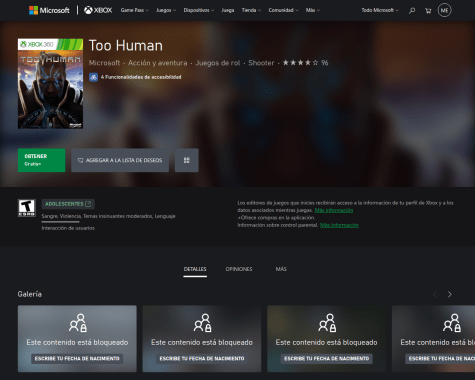The height and width of the screenshot is (380, 475).
Task: Click the Juegos de rol genre link
Action: [x=218, y=63]
